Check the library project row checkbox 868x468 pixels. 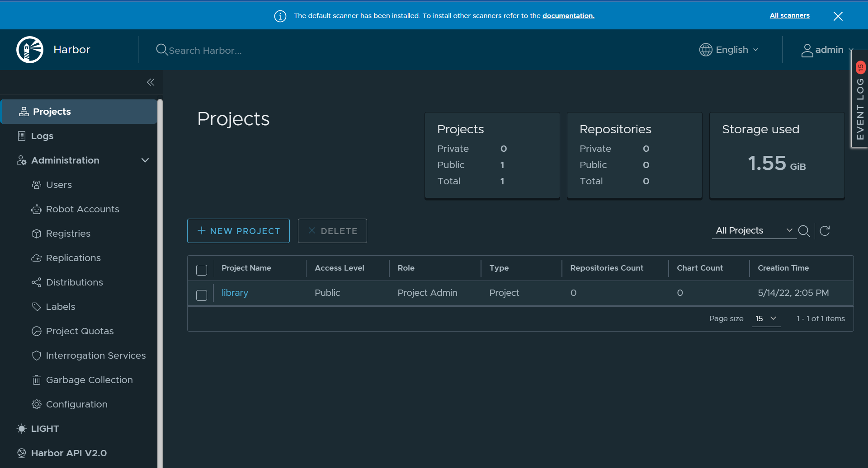coord(202,295)
